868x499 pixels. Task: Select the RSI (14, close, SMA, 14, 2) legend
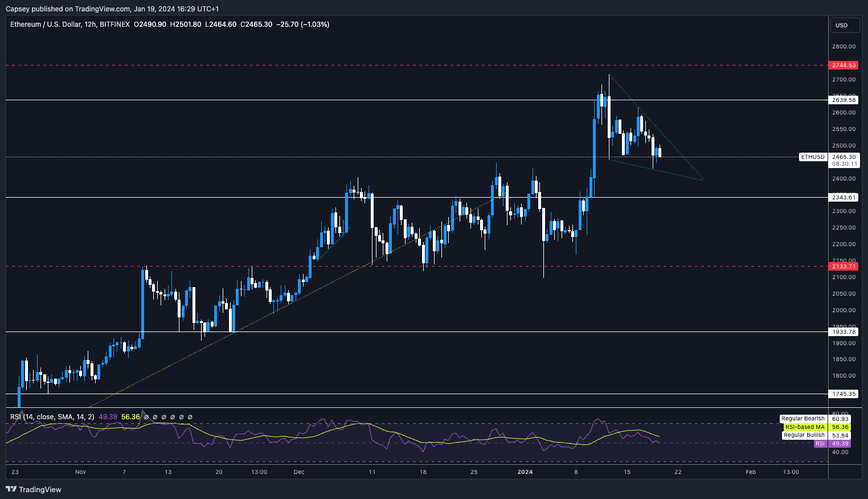point(52,417)
